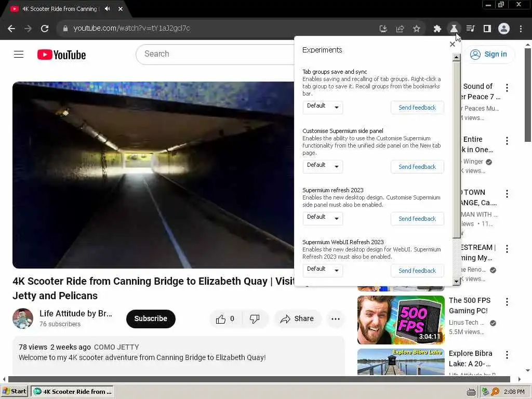
Task: Go back to the previous page
Action: [x=11, y=29]
